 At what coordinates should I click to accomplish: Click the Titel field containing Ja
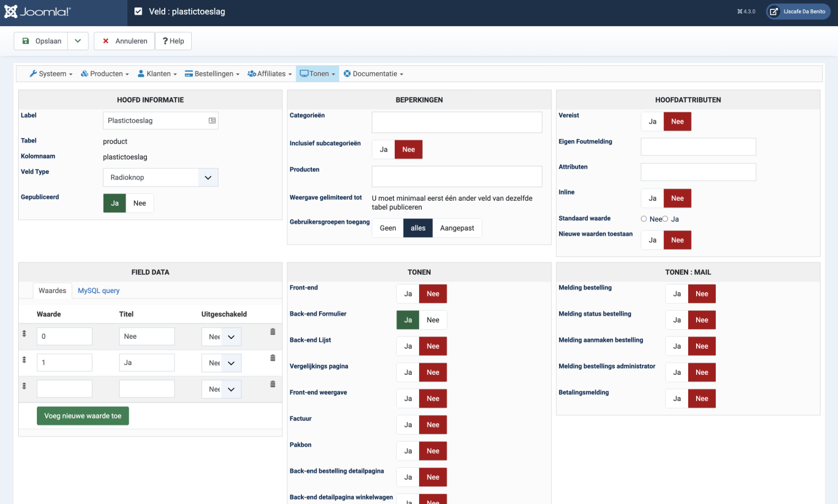(x=147, y=363)
